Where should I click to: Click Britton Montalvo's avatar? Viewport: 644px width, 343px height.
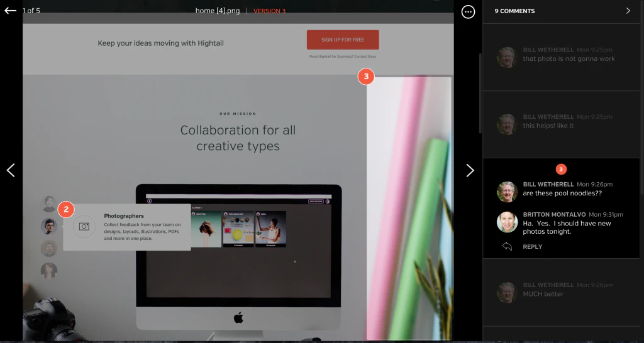[507, 222]
